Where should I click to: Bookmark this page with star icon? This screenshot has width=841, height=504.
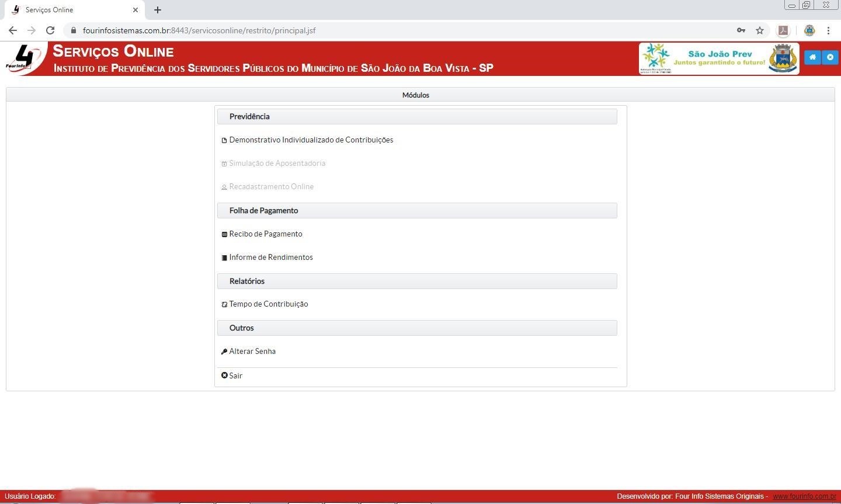tap(759, 30)
